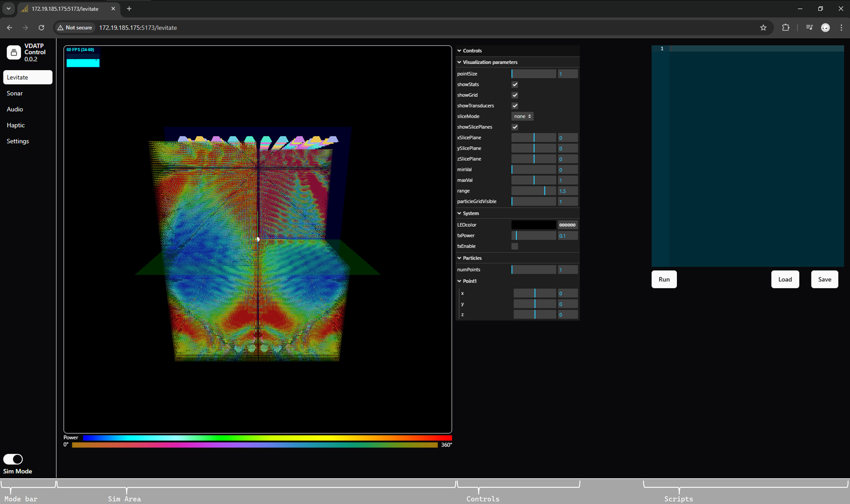850x504 pixels.
Task: Open the LEDcolor black color swatch
Action: [533, 225]
